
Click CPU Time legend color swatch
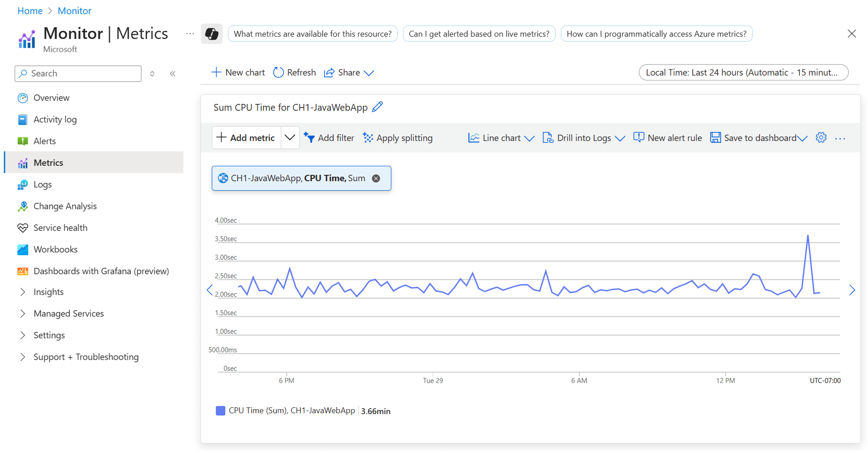pos(220,411)
